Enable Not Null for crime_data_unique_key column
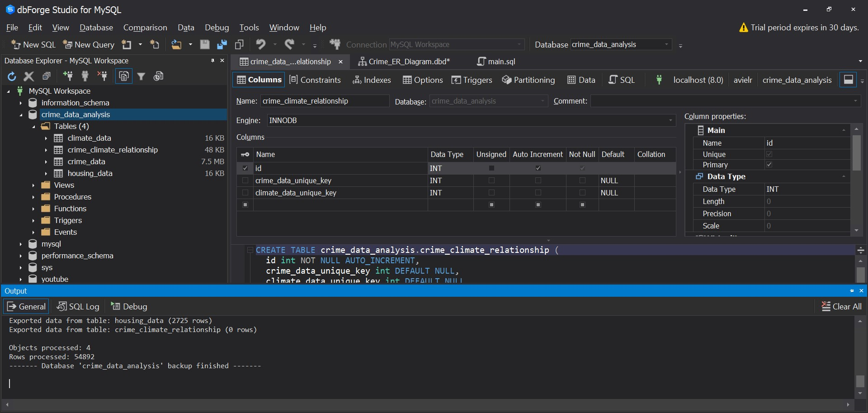This screenshot has width=868, height=413. pyautogui.click(x=582, y=180)
